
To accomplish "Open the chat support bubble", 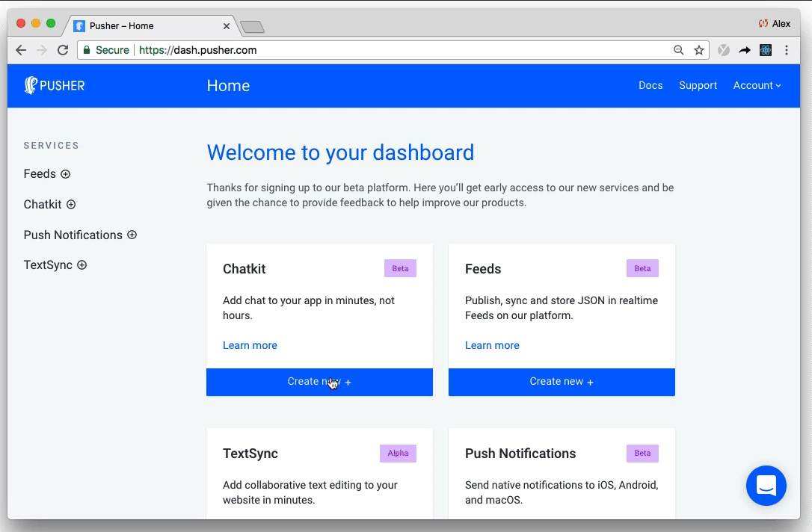I will point(766,486).
